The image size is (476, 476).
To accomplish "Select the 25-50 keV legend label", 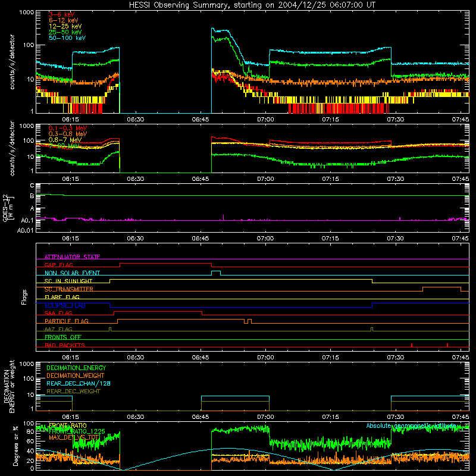I will [65, 32].
